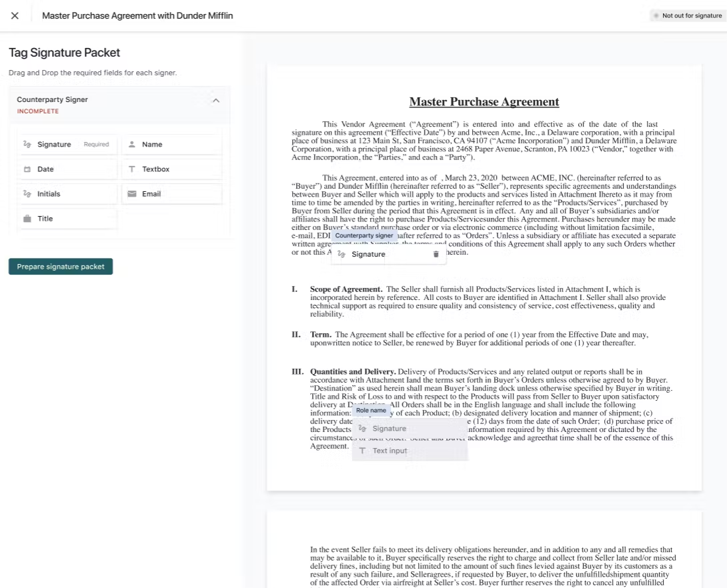
Task: Click the Not out for signature status badge
Action: pyautogui.click(x=688, y=16)
